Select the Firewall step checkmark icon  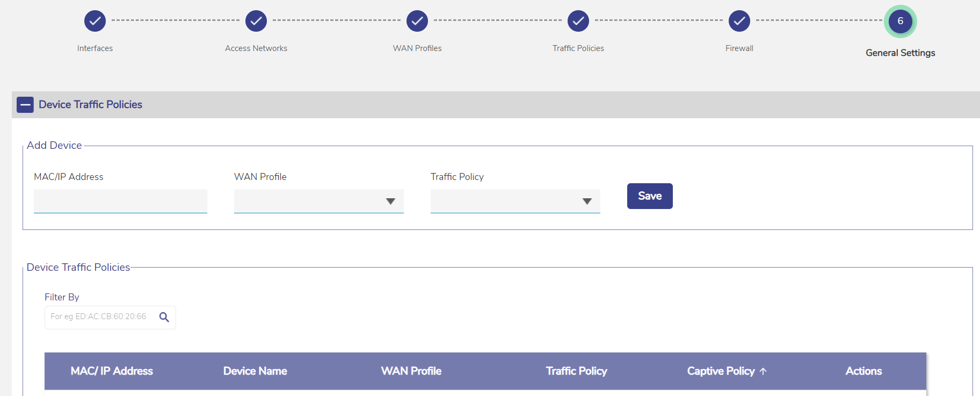click(739, 21)
